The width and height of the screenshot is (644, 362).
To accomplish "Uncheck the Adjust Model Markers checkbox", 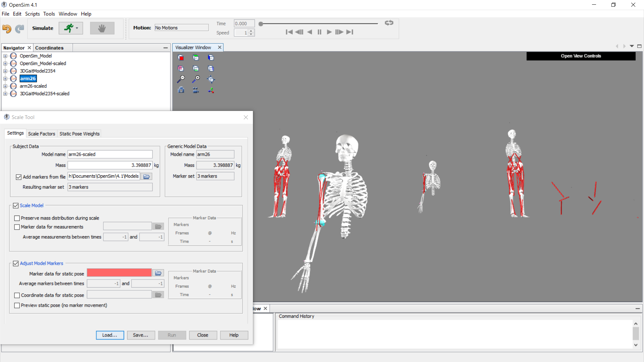I will pos(16,263).
